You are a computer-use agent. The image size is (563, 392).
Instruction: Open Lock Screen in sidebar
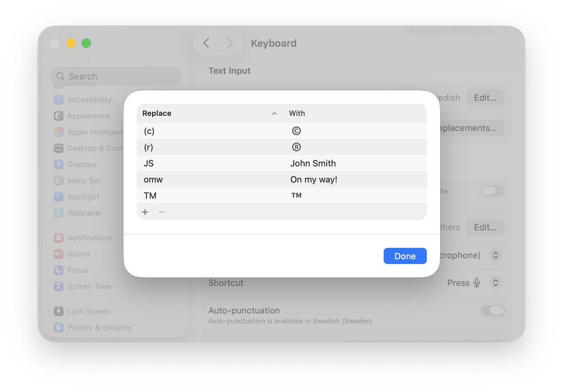(x=82, y=311)
